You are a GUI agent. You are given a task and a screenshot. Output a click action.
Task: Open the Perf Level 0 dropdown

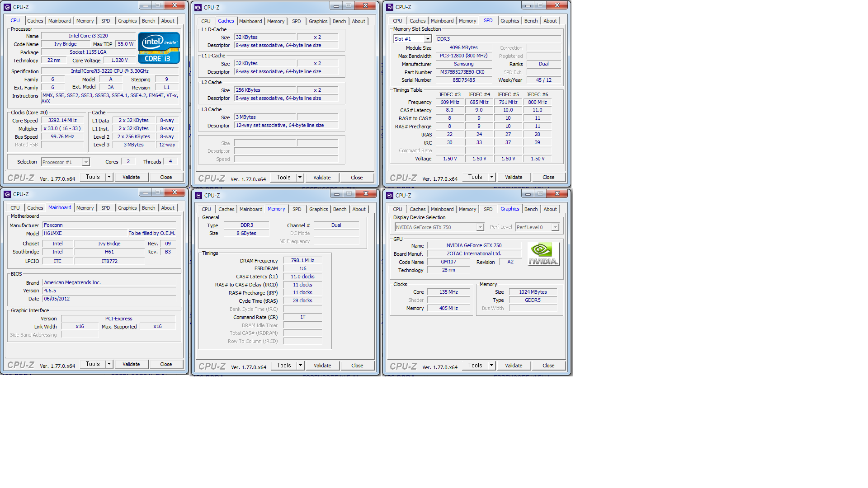pos(555,227)
